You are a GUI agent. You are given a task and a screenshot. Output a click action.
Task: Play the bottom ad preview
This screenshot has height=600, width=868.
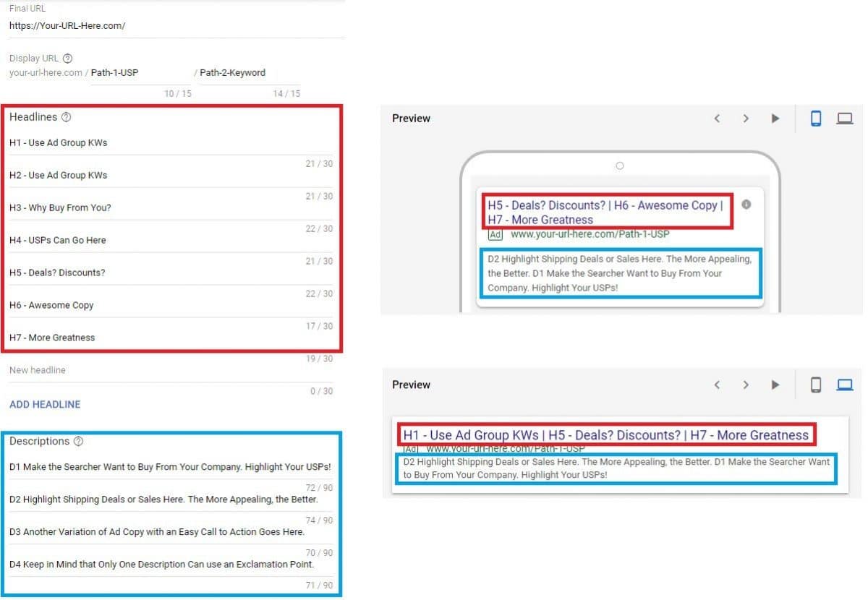click(x=775, y=385)
